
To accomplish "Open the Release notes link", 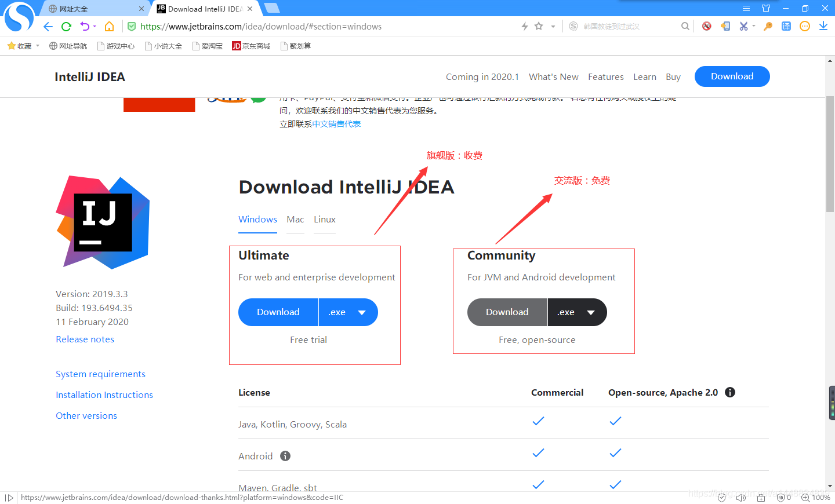I will coord(85,339).
